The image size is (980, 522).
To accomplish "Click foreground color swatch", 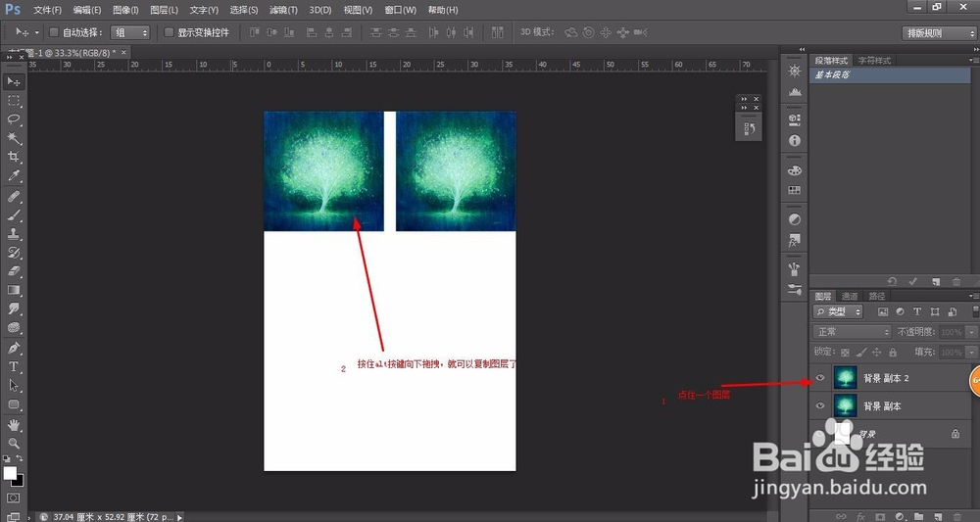I will (10, 473).
